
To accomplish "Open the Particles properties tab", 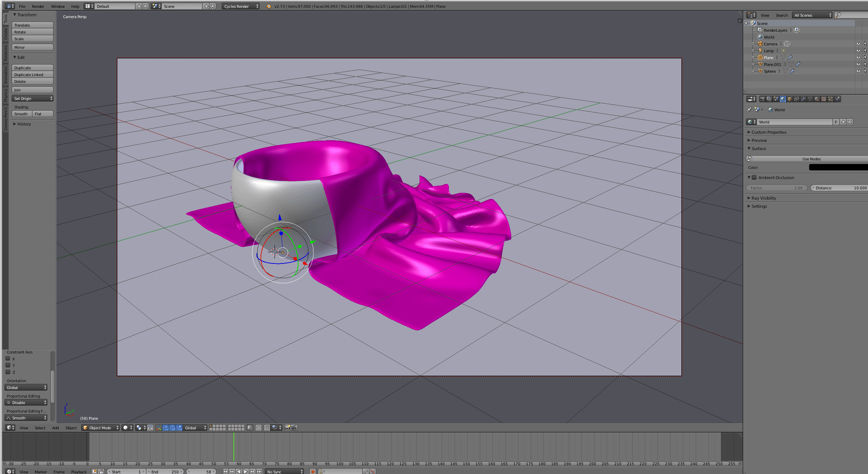I will 830,99.
